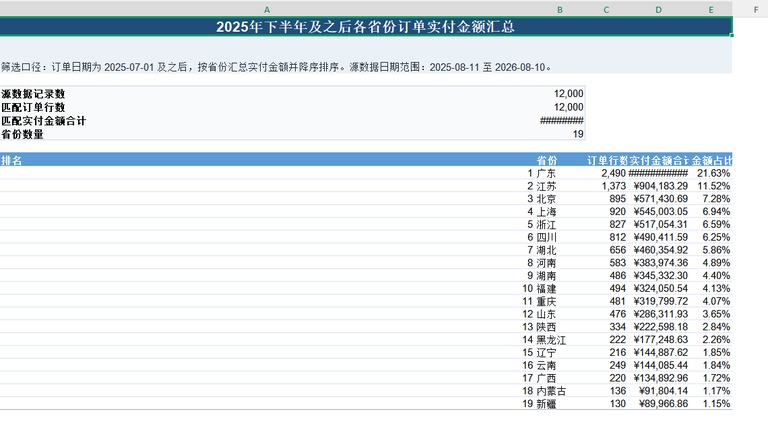Click the ##### amount cell in 广东 row

coord(658,173)
